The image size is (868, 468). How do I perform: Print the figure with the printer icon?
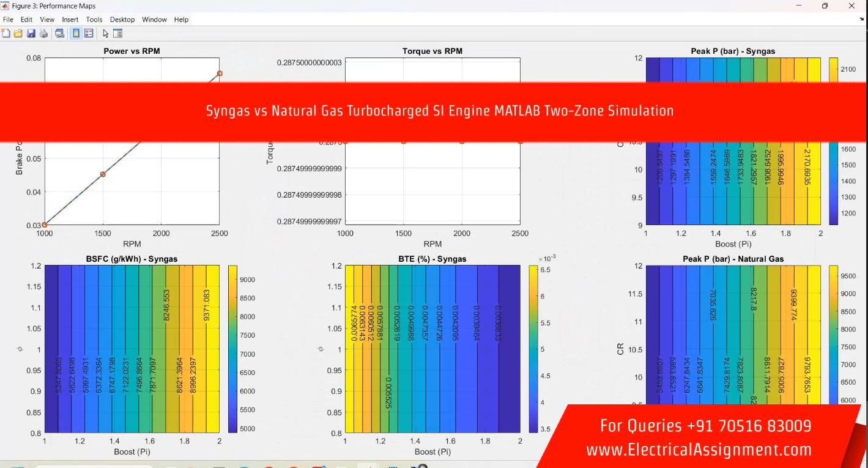[43, 34]
